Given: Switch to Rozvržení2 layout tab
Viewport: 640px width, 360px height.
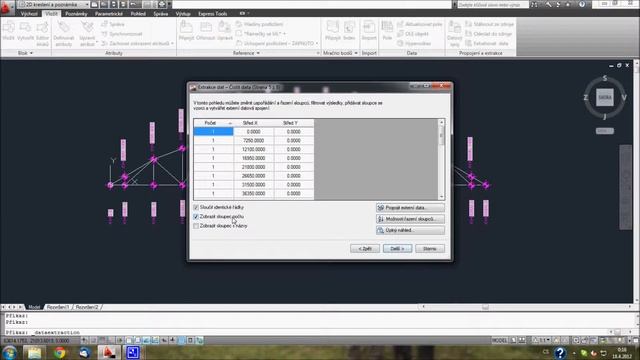Looking at the screenshot, I should click(87, 307).
